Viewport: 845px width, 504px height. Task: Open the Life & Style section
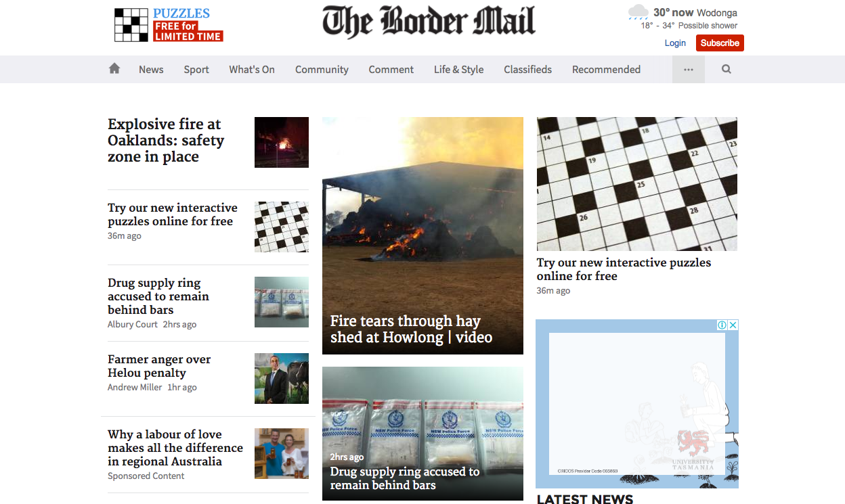coord(459,70)
